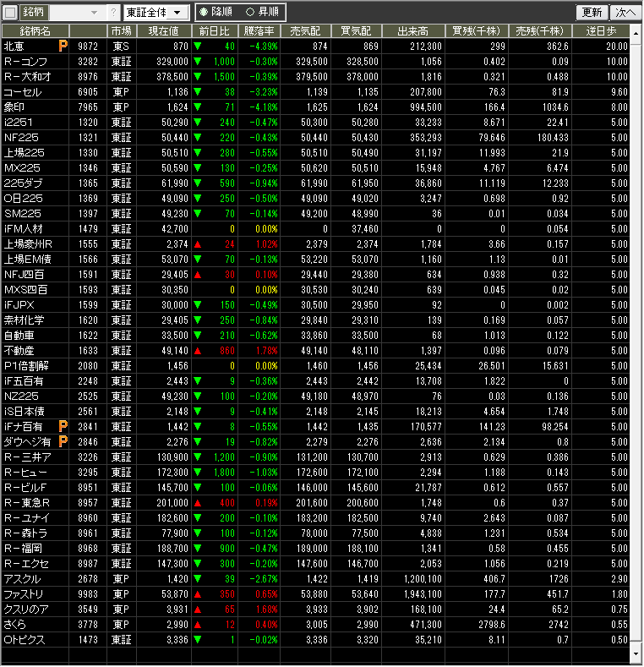Click the red up arrow on ファストリ row
The image size is (644, 667).
pyautogui.click(x=198, y=594)
